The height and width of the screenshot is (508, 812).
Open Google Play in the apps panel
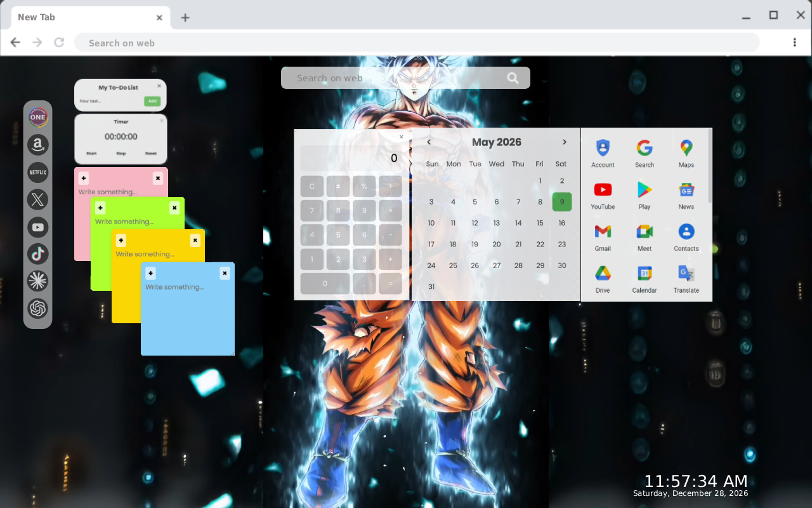645,195
